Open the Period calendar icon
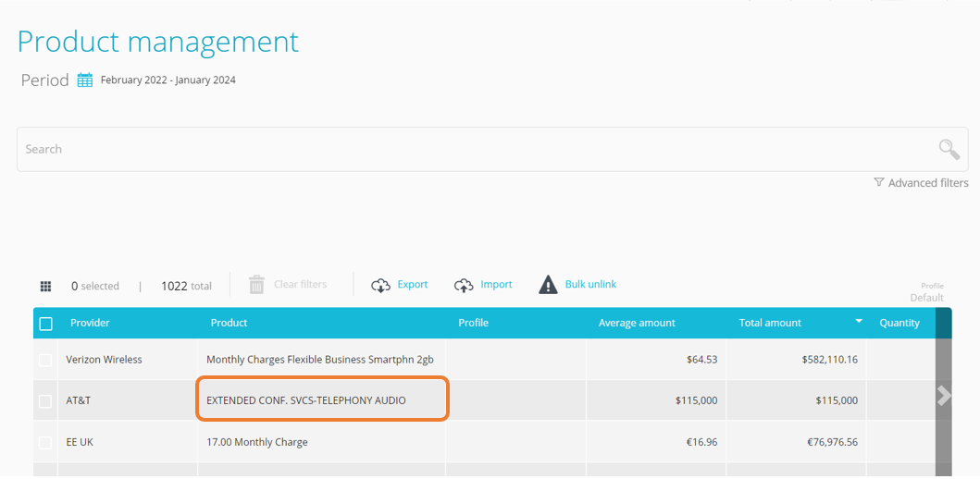 point(85,80)
